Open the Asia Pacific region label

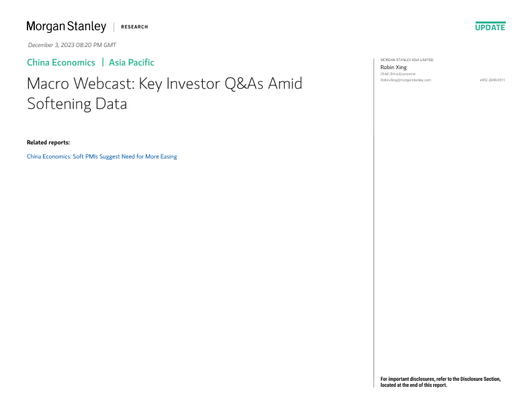(132, 62)
